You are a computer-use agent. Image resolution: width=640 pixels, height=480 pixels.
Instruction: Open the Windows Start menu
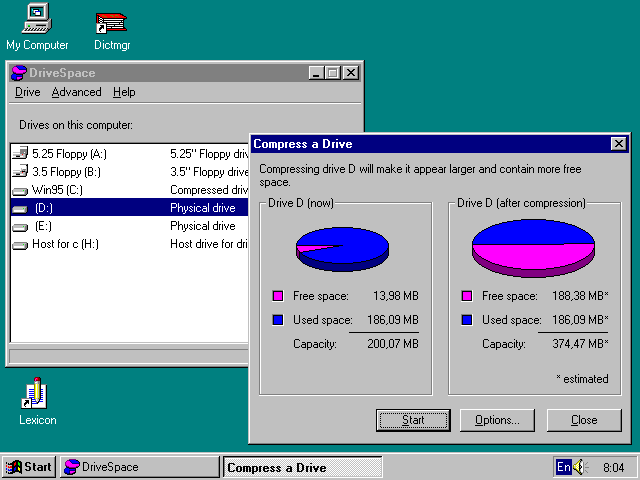click(29, 467)
